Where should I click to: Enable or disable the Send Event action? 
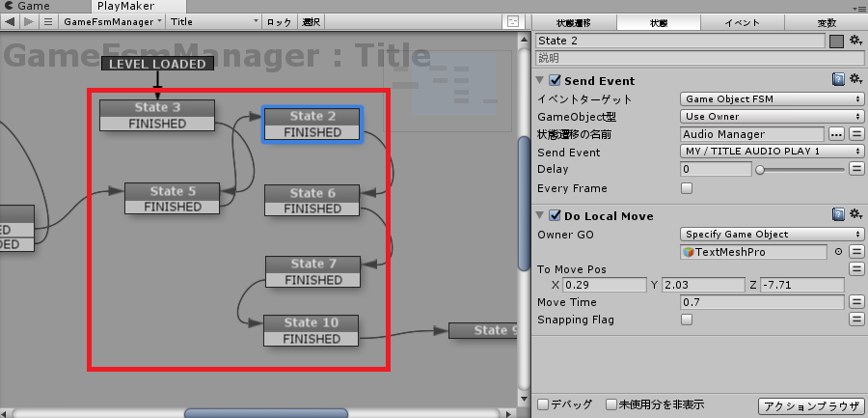point(555,80)
